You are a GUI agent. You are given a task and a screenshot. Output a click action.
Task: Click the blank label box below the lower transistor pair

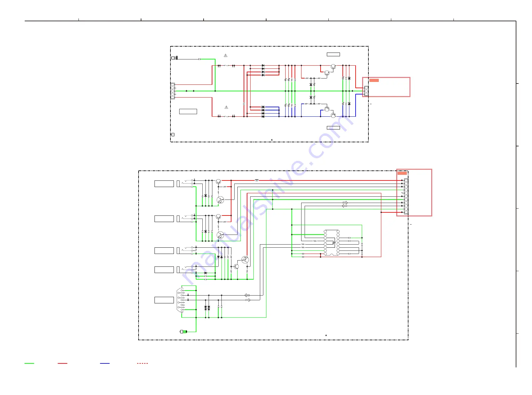(x=333, y=128)
